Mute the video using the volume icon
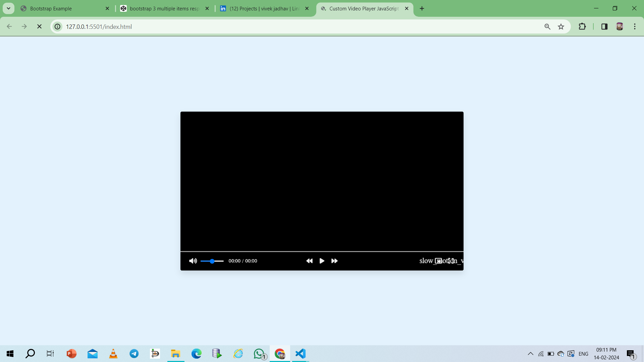Image resolution: width=644 pixels, height=362 pixels. pos(193,261)
